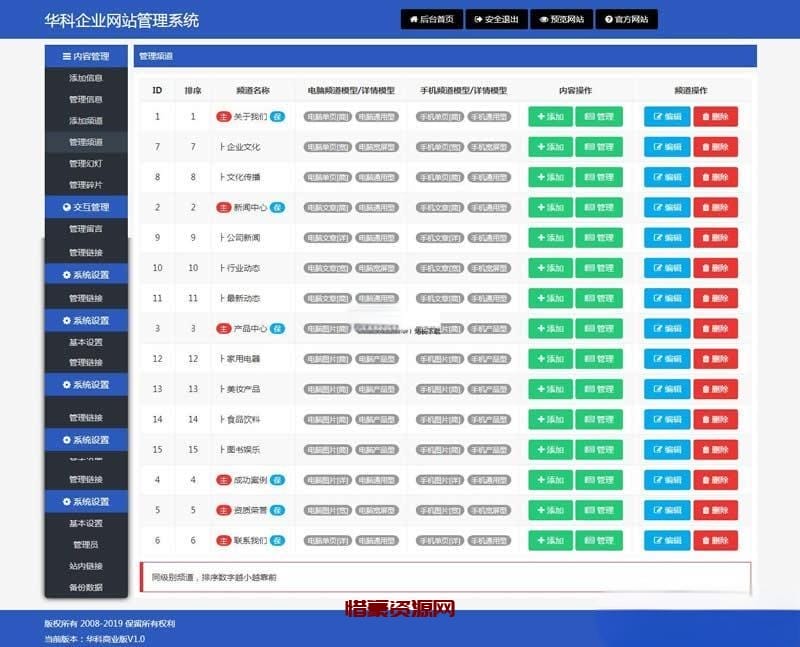Screen dimensions: 800x647
Task: Collapse the 内容管理 sidebar section
Action: click(86, 57)
